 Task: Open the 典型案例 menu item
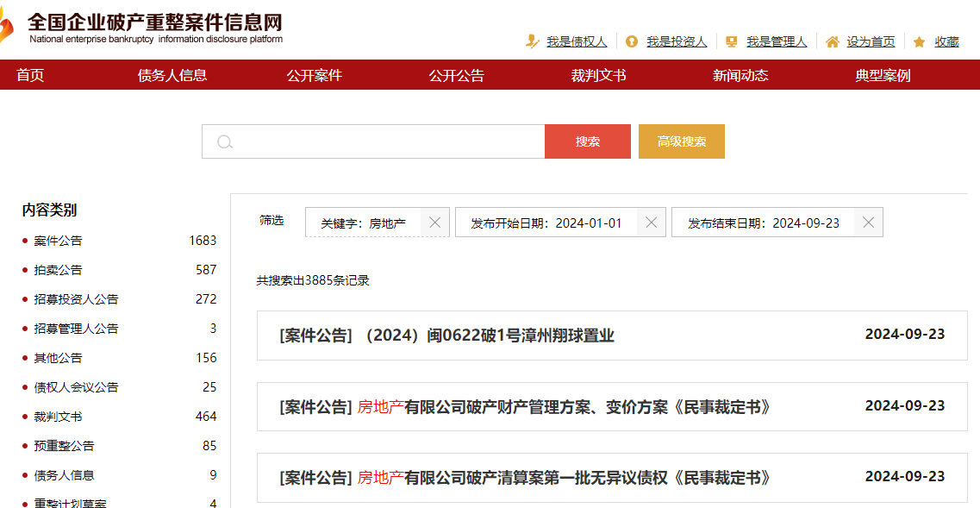click(x=883, y=75)
